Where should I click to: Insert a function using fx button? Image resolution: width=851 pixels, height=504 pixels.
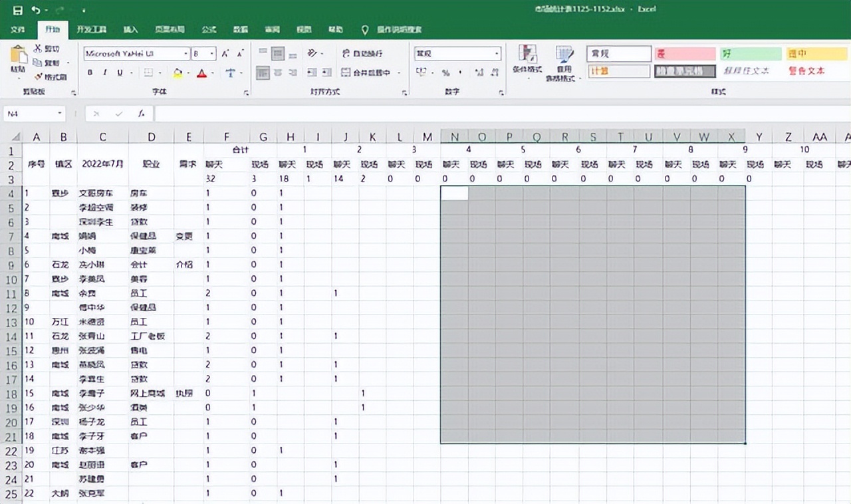[x=142, y=114]
